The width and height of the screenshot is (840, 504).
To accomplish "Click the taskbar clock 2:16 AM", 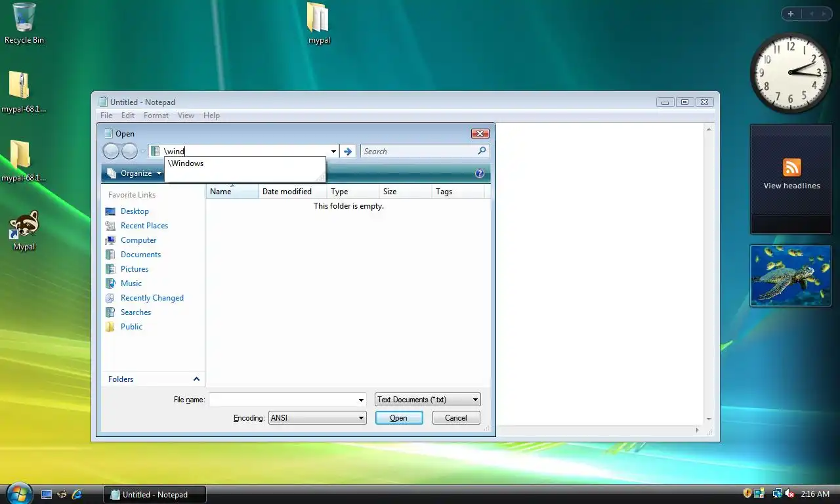I will 815,493.
